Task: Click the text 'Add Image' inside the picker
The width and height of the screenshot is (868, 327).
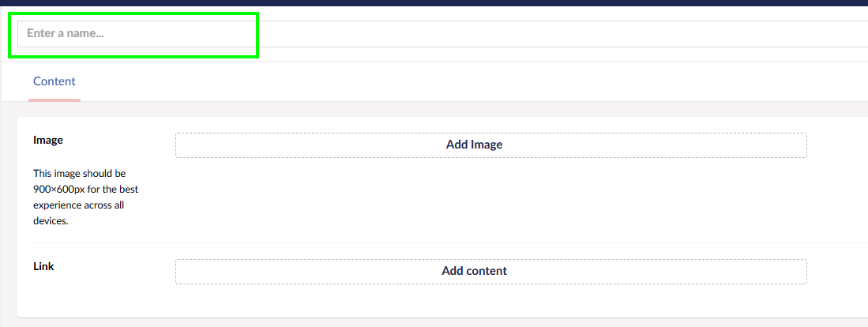Action: 474,145
